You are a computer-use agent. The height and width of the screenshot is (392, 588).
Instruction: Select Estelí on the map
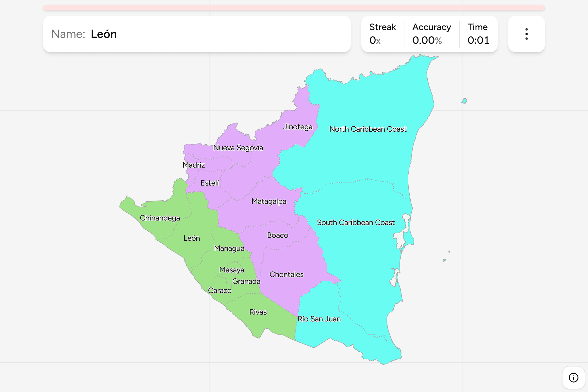[209, 183]
